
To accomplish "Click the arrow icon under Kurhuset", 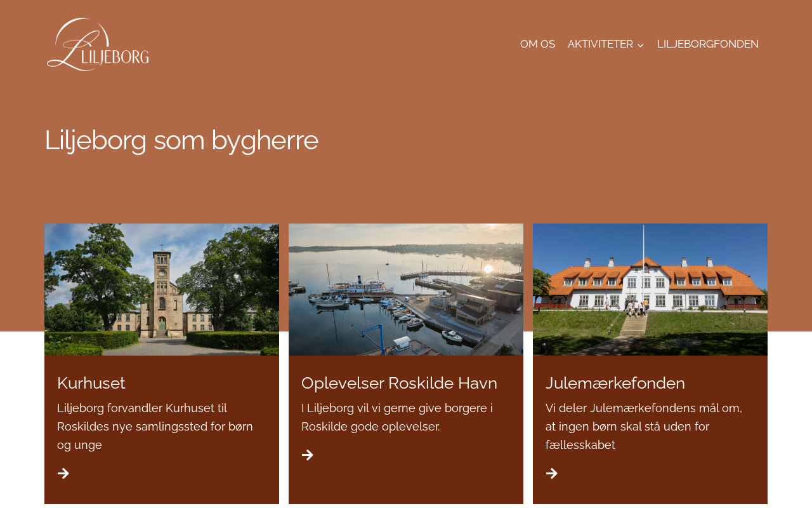I will point(63,473).
